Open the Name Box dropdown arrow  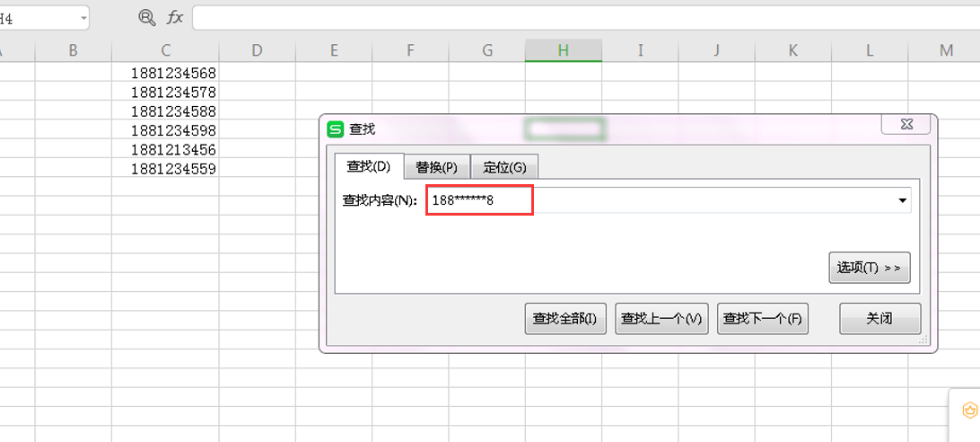(x=83, y=18)
